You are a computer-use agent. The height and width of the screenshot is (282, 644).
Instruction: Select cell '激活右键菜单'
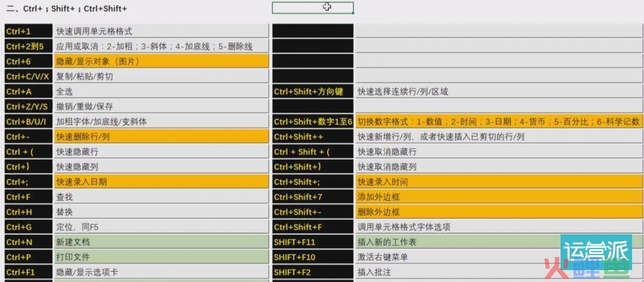[499, 257]
